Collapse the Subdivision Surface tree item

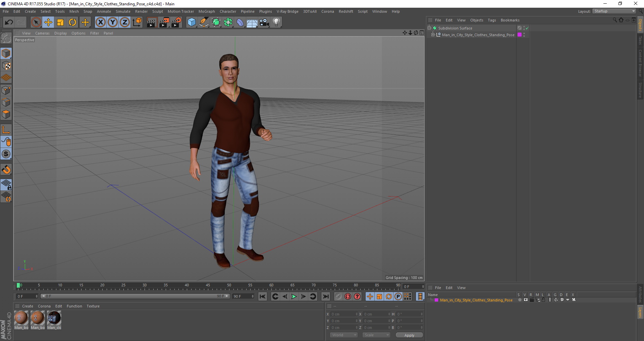[x=429, y=28]
